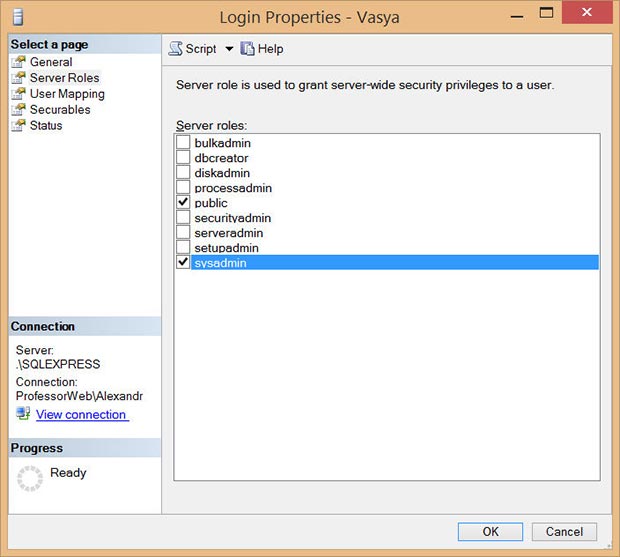The width and height of the screenshot is (620, 557).
Task: Open the Status page
Action: point(46,125)
